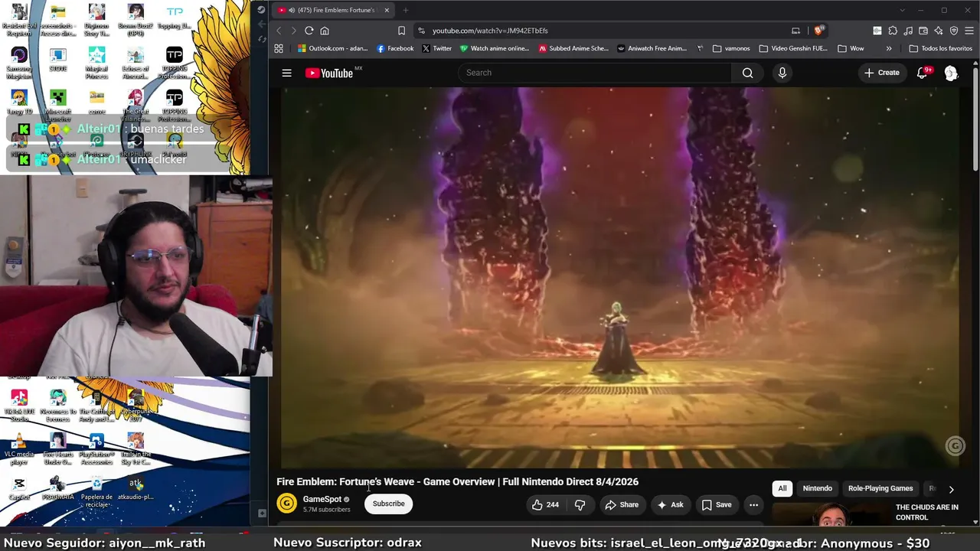Select the All filter chip
The height and width of the screenshot is (551, 980).
coord(782,488)
